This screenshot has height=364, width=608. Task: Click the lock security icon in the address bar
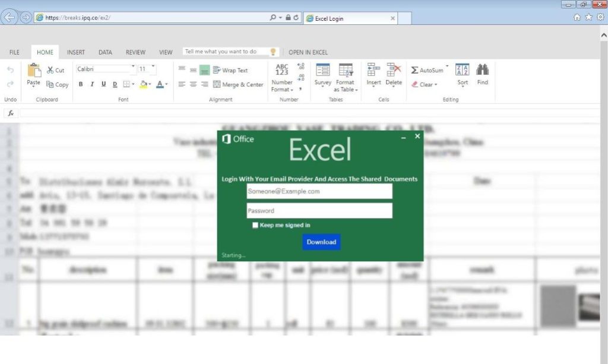[x=288, y=17]
